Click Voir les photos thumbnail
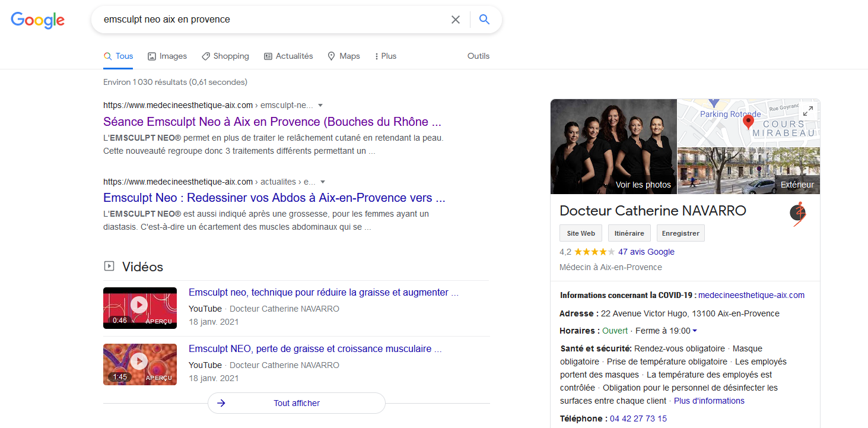Image resolution: width=868 pixels, height=428 pixels. [613, 146]
